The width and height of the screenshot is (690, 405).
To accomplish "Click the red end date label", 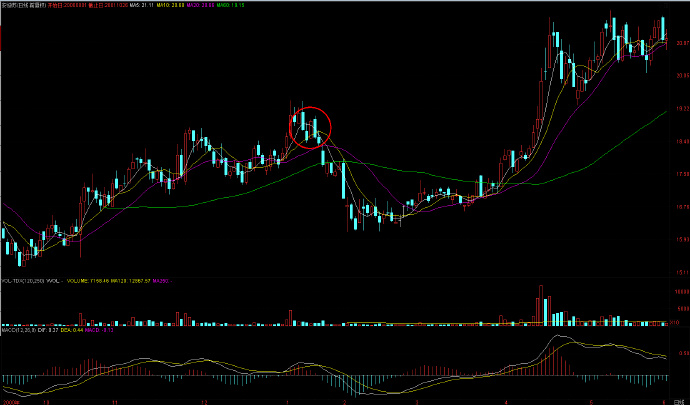I will pos(108,5).
